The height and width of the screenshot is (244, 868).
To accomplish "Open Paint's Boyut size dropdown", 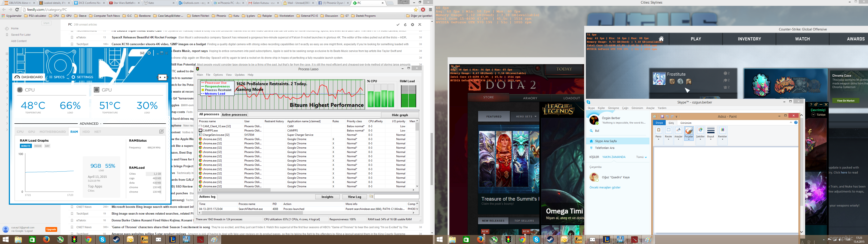I will (711, 134).
